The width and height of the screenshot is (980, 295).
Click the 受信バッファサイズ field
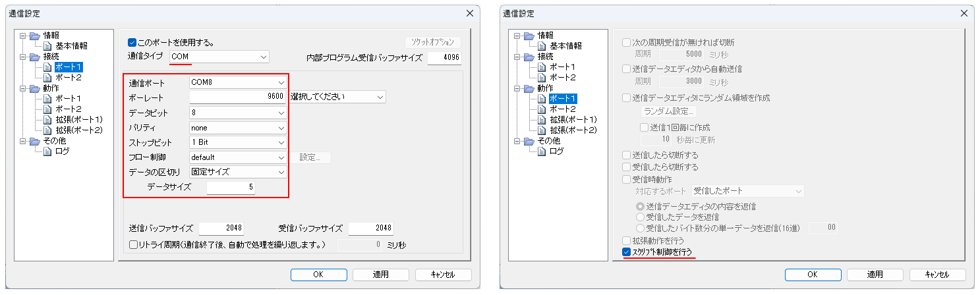[370, 228]
